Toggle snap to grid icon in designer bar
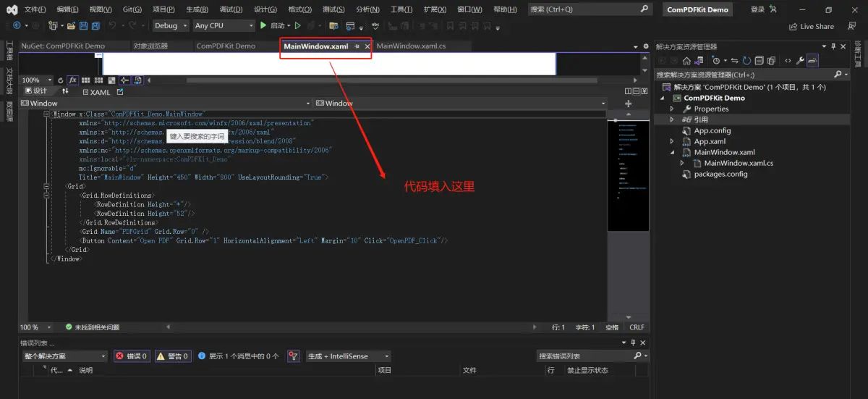Screen dimensions: 868x399 click(x=98, y=80)
